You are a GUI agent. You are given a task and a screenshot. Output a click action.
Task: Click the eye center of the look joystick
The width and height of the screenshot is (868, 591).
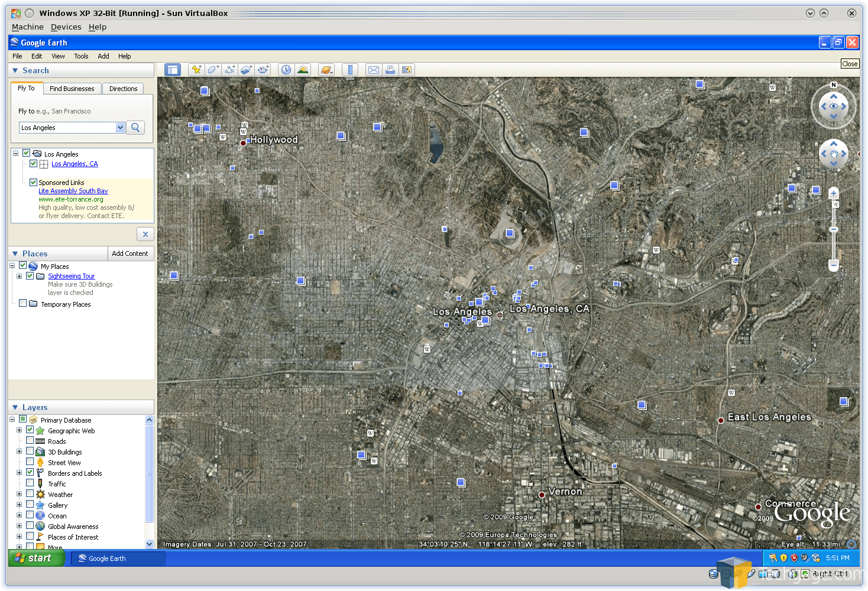[x=834, y=106]
